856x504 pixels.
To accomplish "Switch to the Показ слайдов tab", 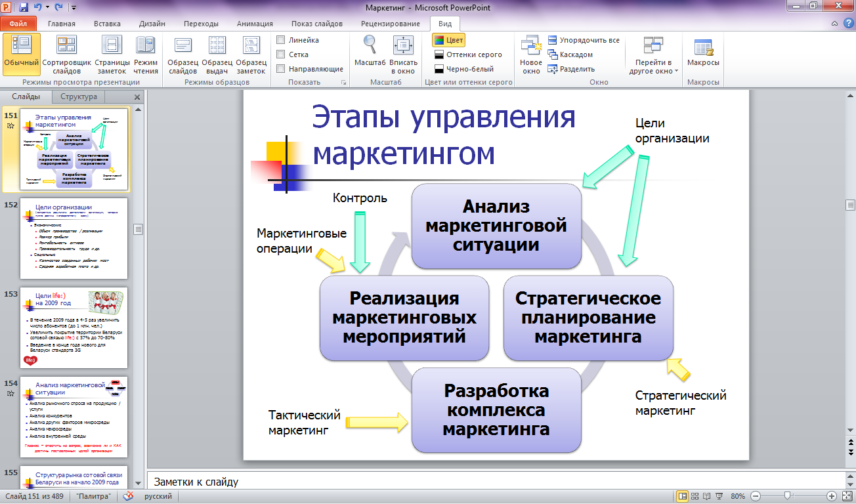I will 317,24.
